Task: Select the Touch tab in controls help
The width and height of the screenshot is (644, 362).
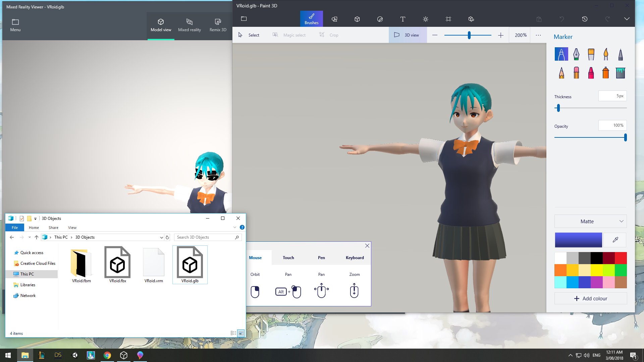Action: (288, 258)
